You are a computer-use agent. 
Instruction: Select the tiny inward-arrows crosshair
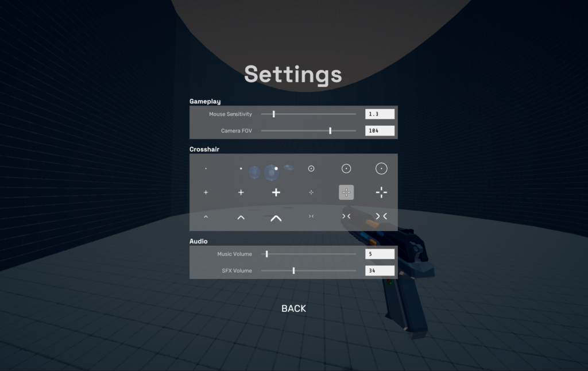(311, 216)
